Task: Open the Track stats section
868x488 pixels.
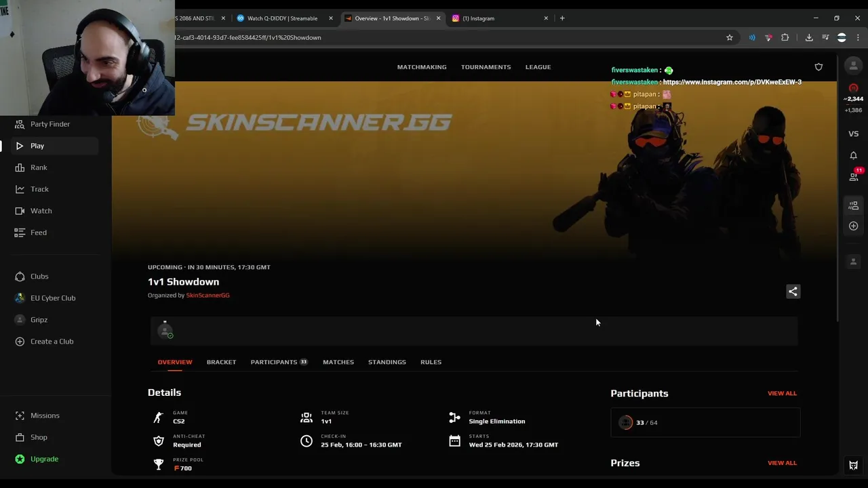Action: point(39,189)
